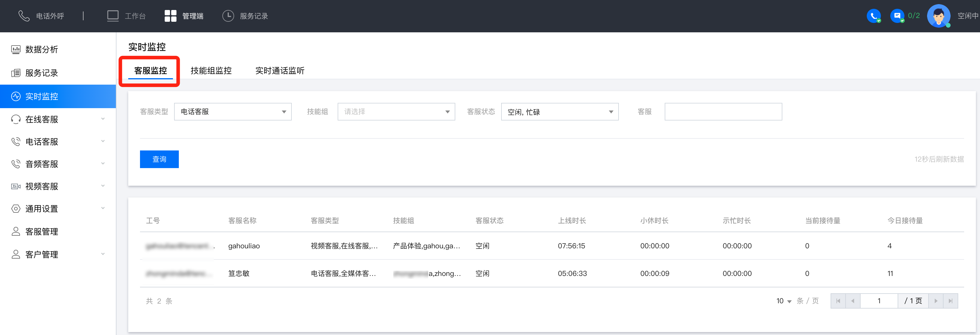The image size is (980, 335).
Task: Click the blue 查询 button
Action: point(159,159)
